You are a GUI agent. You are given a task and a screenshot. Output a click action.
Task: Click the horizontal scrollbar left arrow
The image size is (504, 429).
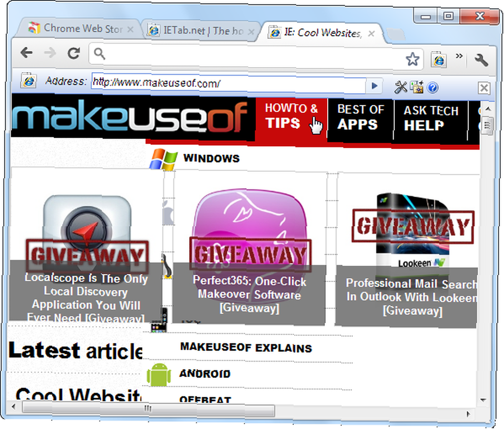pos(14,406)
